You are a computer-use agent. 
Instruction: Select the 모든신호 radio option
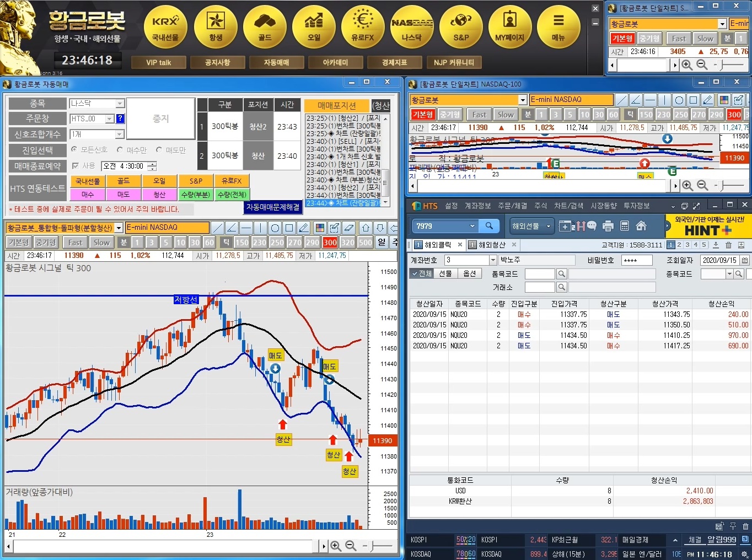point(74,149)
